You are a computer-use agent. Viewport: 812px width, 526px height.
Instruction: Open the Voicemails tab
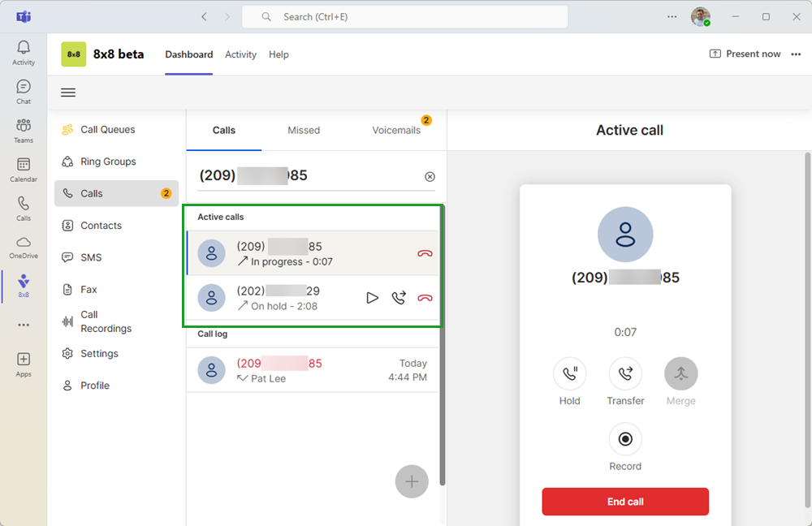(x=396, y=130)
